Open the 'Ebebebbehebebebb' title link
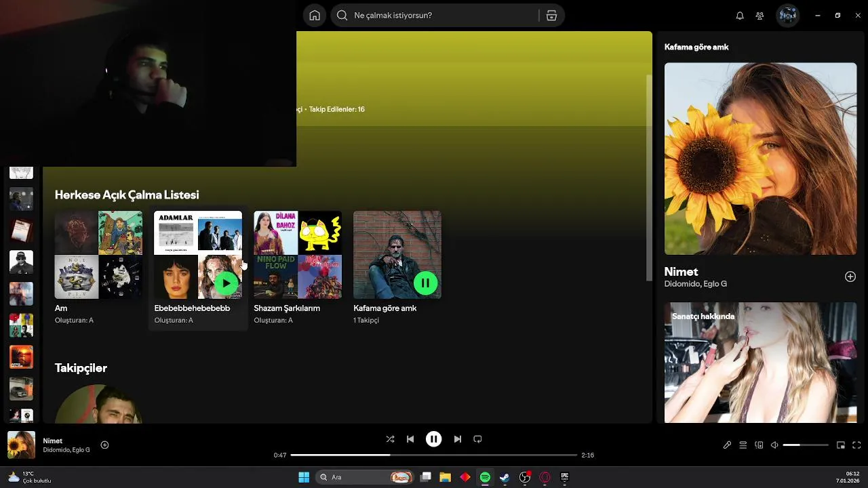The image size is (868, 488). pyautogui.click(x=192, y=308)
